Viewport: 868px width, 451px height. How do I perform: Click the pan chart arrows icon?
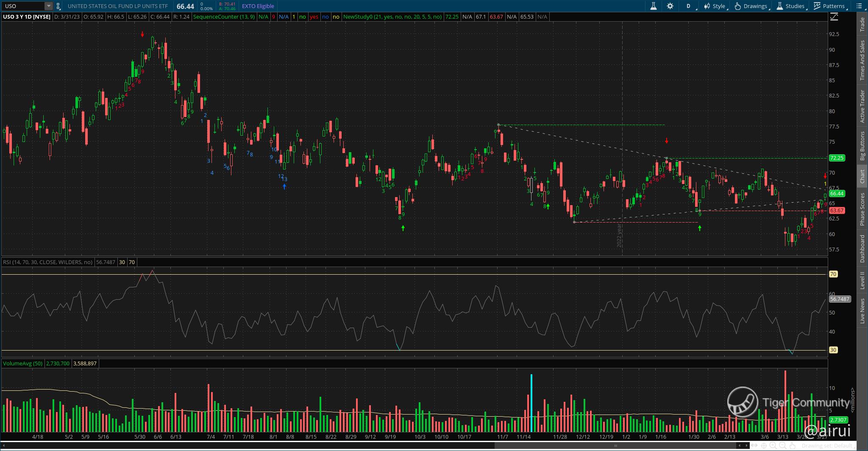(x=755, y=445)
